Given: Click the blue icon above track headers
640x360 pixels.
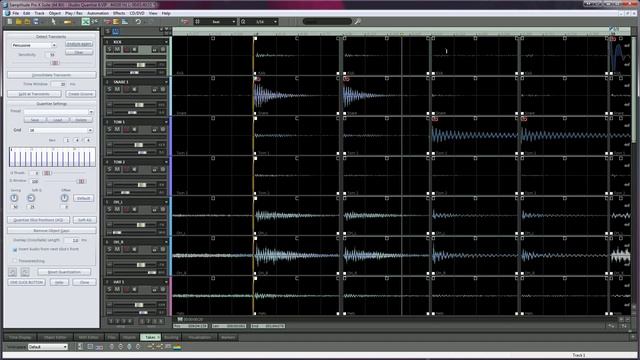Looking at the screenshot, I should coord(116,31).
